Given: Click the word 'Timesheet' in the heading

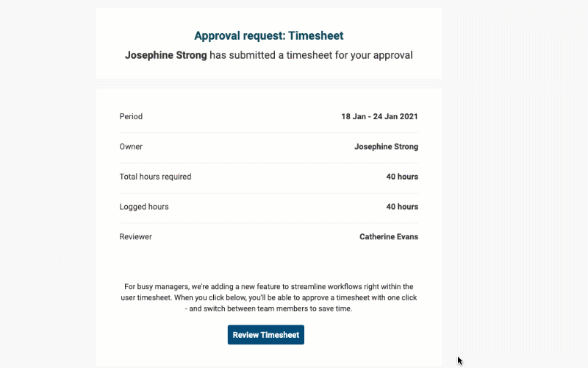Looking at the screenshot, I should [x=316, y=35].
